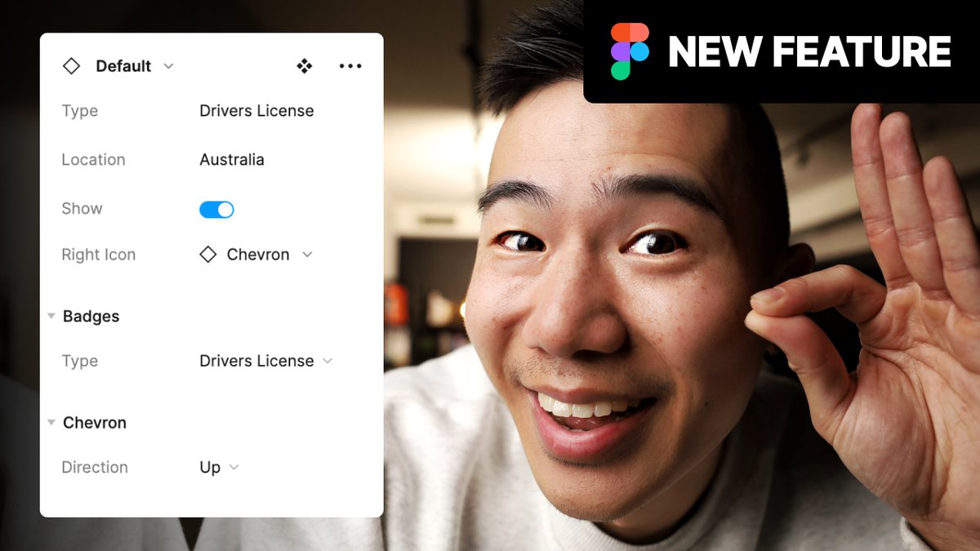The height and width of the screenshot is (551, 980).
Task: Click the diamond icon beside Chevron in Right Icon
Action: coord(208,255)
